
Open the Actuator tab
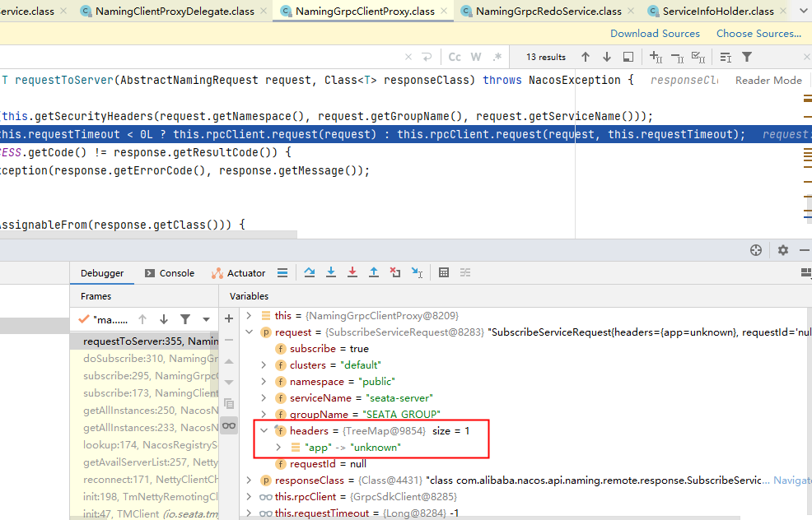238,273
